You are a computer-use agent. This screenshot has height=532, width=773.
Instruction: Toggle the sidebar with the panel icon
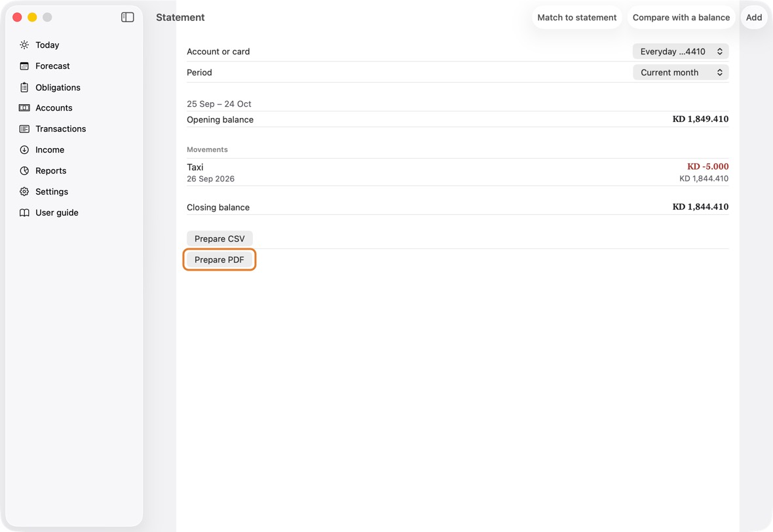tap(128, 17)
